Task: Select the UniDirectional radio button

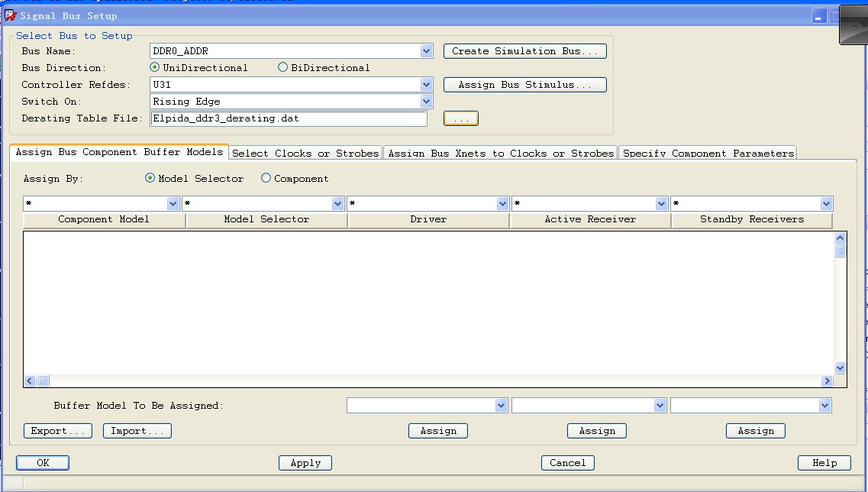Action: point(154,67)
